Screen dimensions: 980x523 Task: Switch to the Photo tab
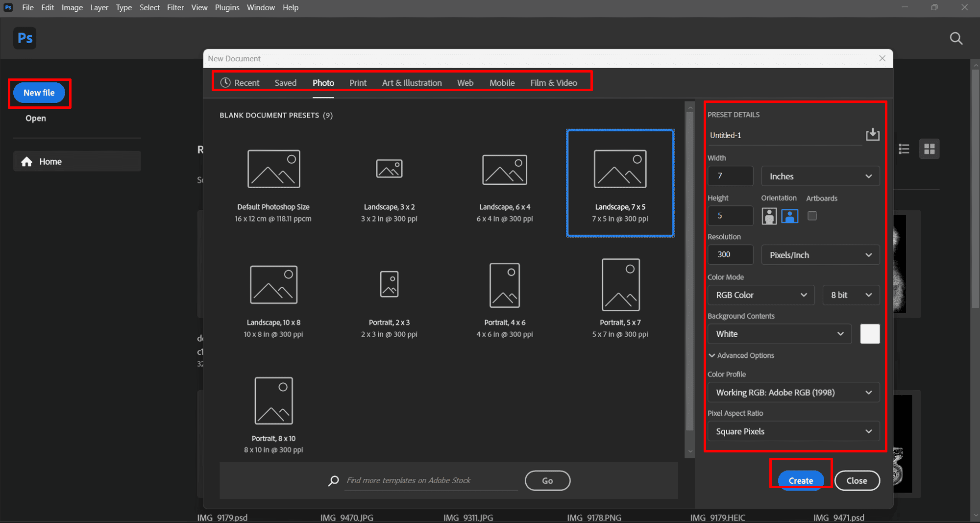[323, 83]
